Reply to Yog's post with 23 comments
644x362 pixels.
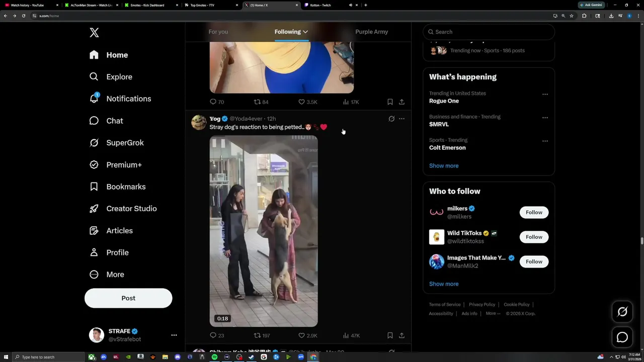pos(217,335)
